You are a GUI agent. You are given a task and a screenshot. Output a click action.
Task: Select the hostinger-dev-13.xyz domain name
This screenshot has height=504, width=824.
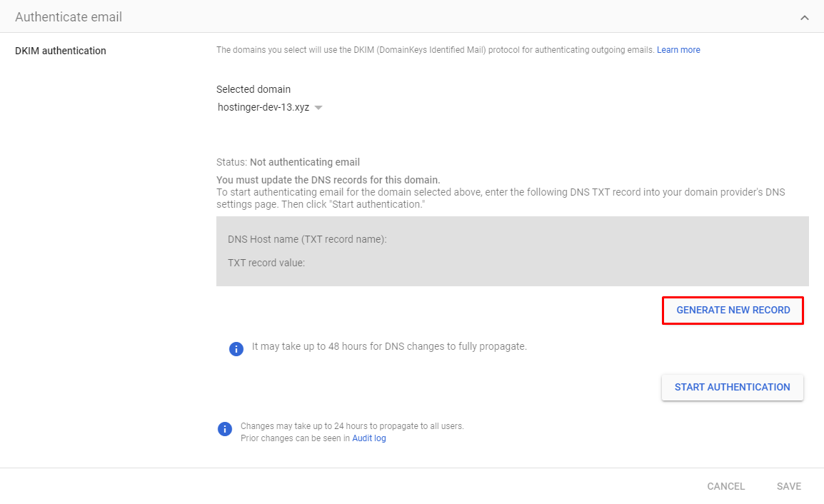[x=264, y=106]
